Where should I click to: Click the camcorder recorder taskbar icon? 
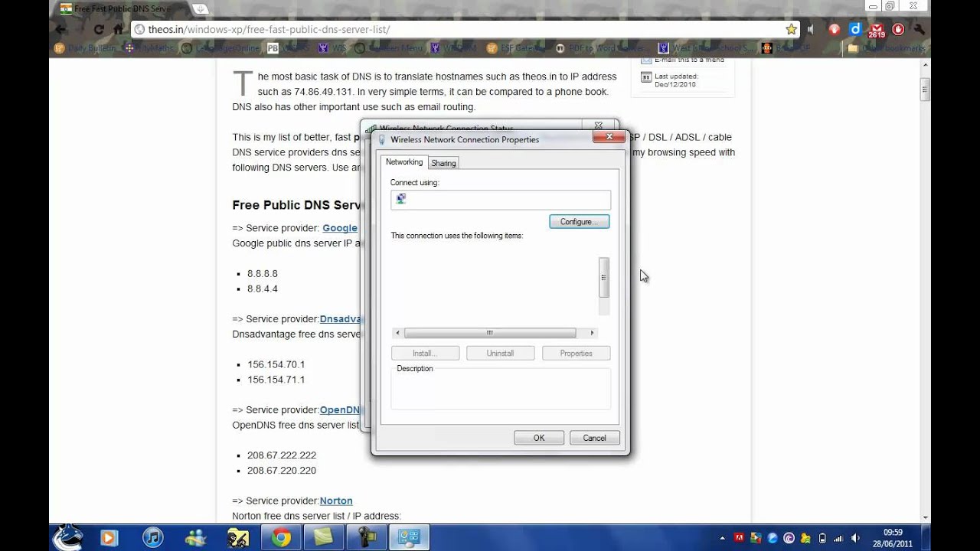367,538
